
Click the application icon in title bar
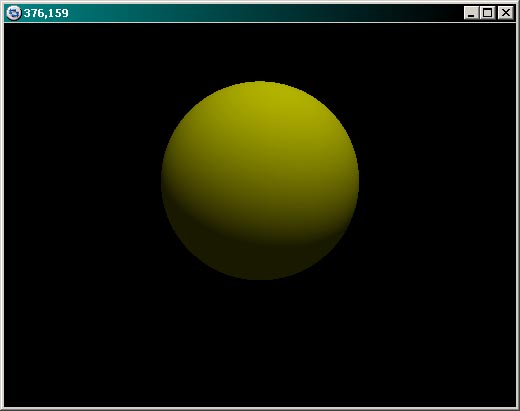pyautogui.click(x=14, y=13)
